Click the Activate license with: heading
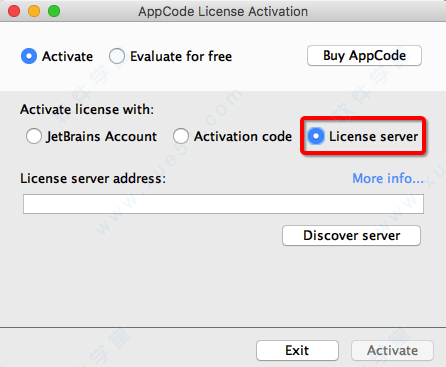446x367 pixels. 87,109
